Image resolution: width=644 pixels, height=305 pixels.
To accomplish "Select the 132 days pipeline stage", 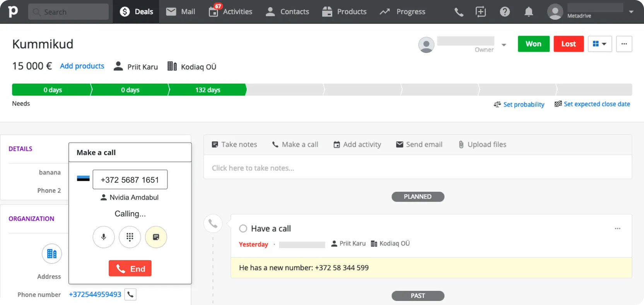I will 208,90.
